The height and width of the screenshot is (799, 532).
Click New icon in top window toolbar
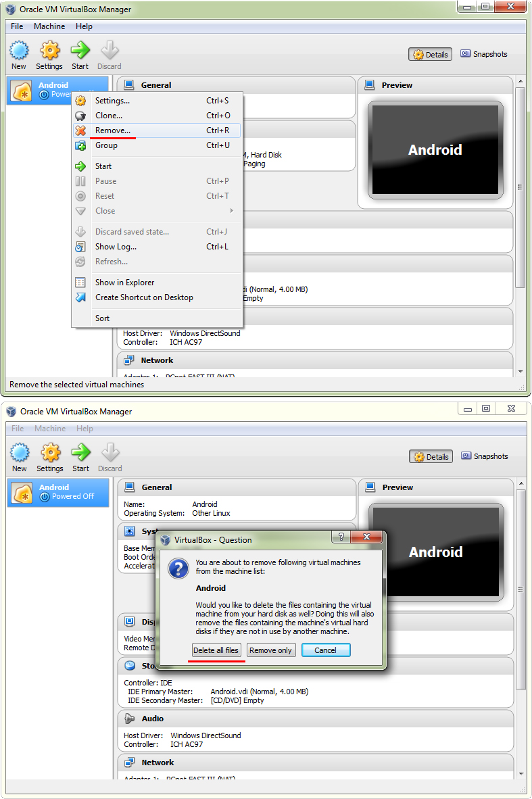pyautogui.click(x=20, y=51)
